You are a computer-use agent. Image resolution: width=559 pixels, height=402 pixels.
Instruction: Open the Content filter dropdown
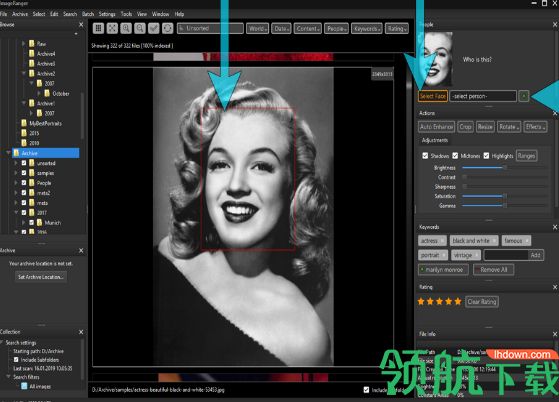[x=308, y=29]
